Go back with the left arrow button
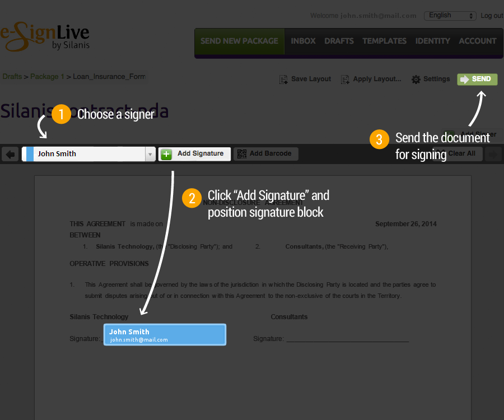 [x=10, y=154]
